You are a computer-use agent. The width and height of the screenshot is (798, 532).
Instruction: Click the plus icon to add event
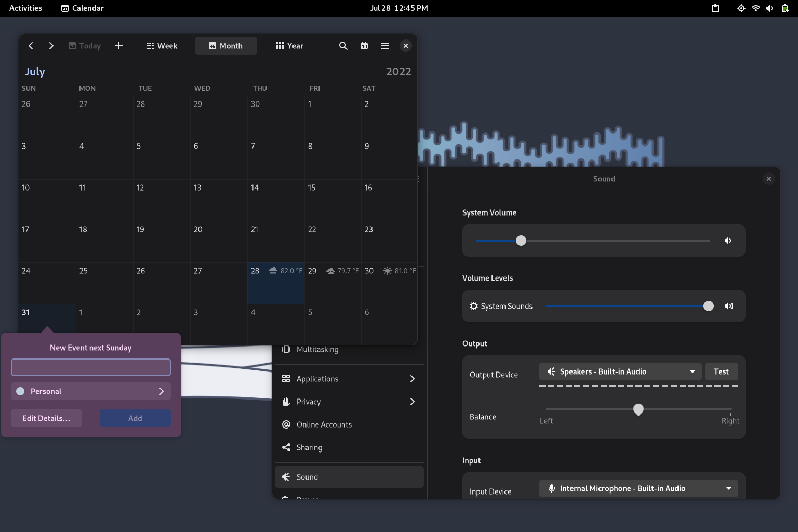pyautogui.click(x=119, y=46)
